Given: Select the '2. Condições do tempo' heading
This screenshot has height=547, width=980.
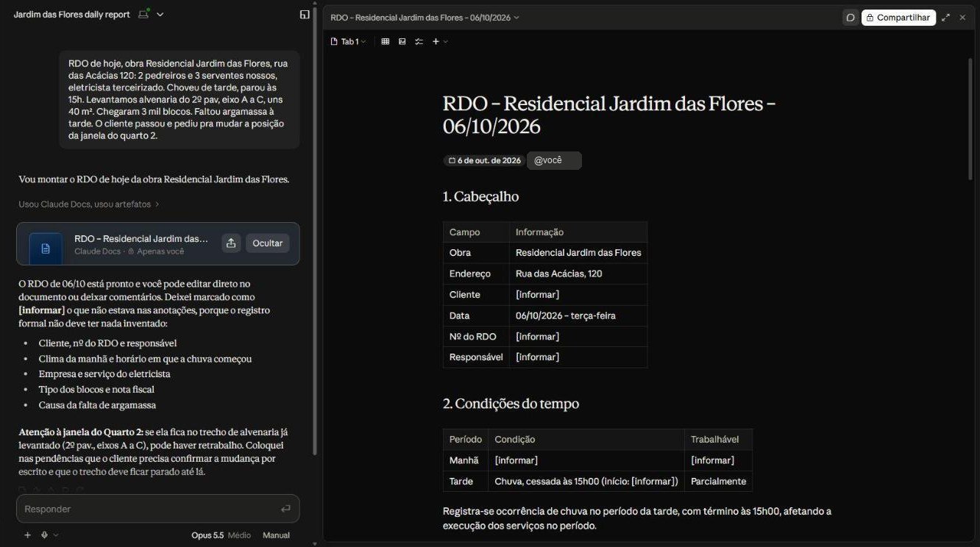Looking at the screenshot, I should 511,404.
